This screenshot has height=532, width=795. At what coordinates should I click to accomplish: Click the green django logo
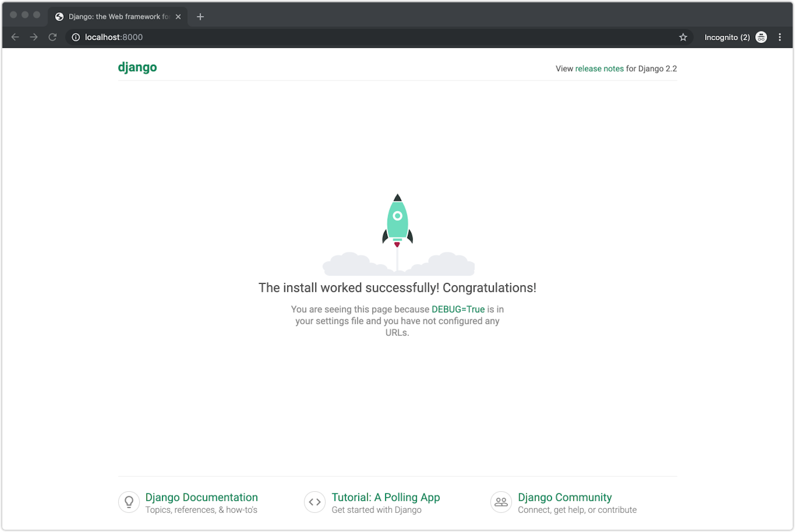[137, 67]
